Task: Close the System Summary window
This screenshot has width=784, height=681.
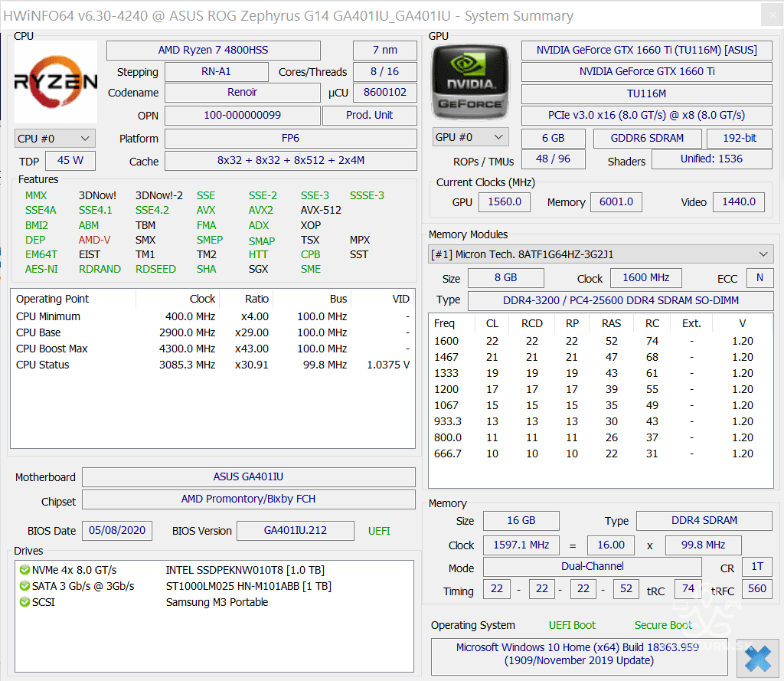Action: pos(772,15)
